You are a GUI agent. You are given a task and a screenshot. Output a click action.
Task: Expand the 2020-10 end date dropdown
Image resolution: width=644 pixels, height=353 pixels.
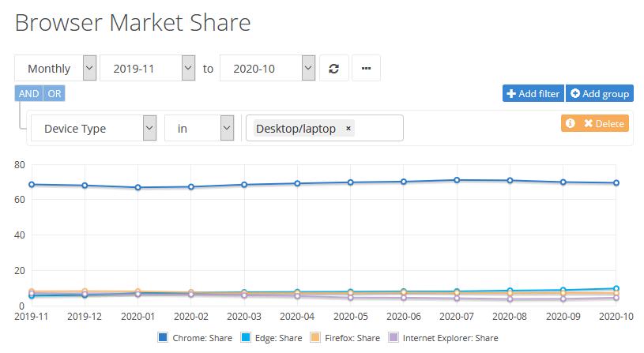pos(267,68)
